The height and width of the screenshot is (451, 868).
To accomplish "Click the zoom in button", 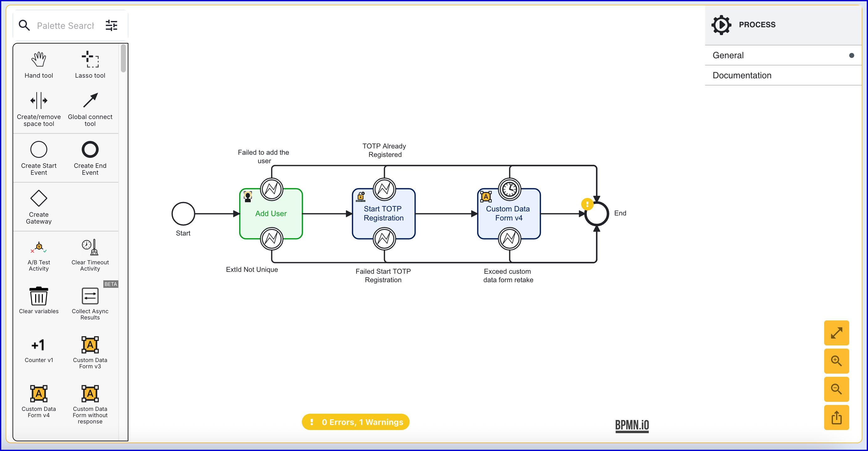I will pyautogui.click(x=836, y=361).
